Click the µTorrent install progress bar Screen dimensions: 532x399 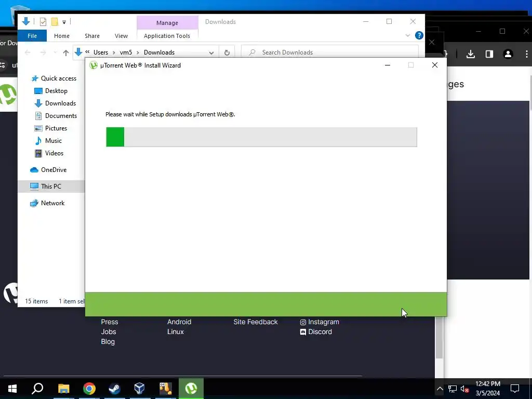tap(261, 137)
